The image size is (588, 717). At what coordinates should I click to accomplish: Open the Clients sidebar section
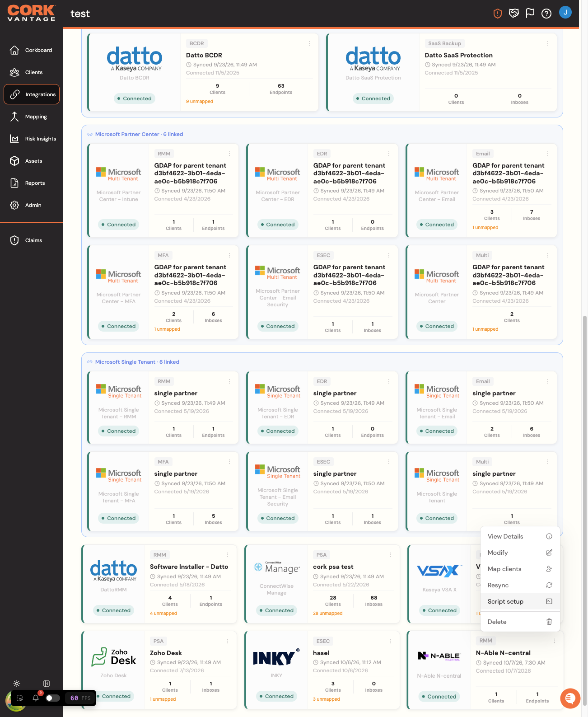pyautogui.click(x=32, y=72)
